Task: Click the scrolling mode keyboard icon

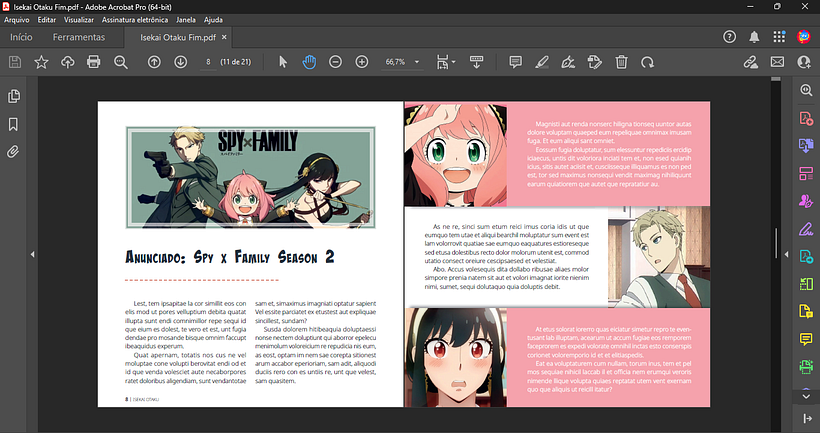Action: tap(476, 62)
